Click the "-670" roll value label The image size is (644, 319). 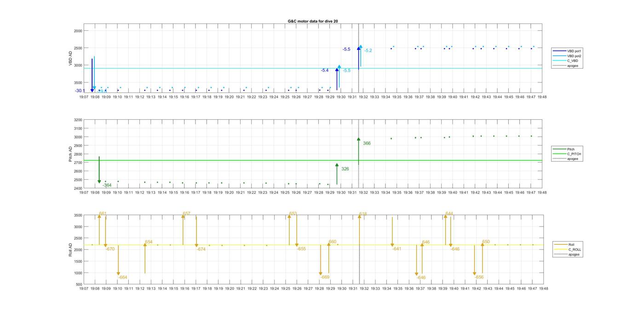(x=110, y=249)
